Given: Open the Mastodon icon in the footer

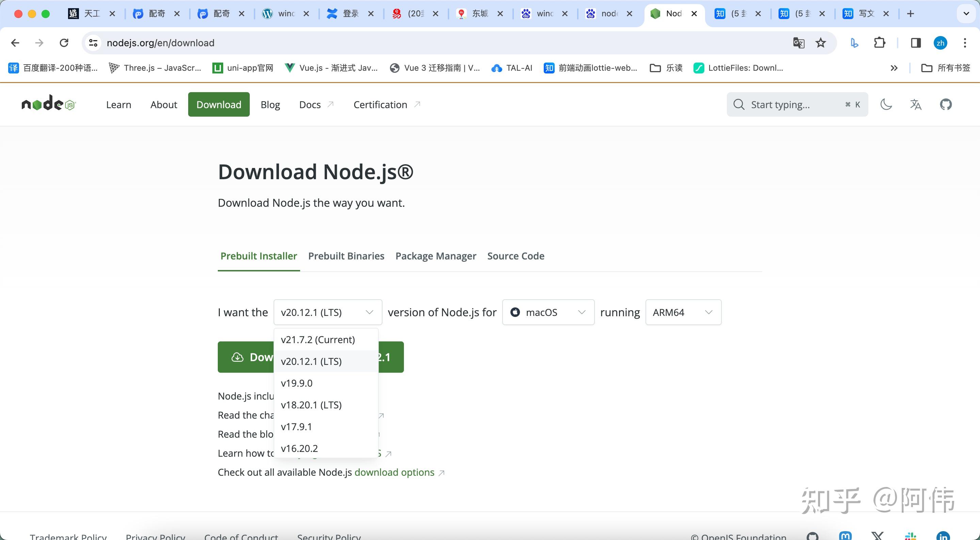Looking at the screenshot, I should (x=846, y=537).
